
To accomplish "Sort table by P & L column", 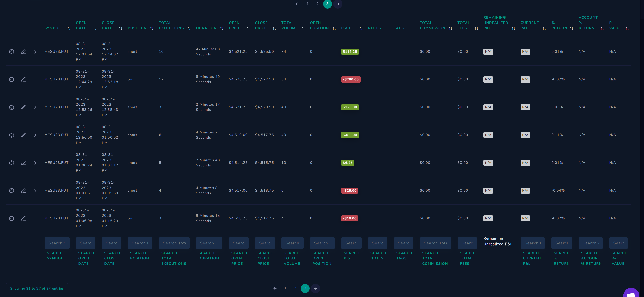I will (361, 29).
